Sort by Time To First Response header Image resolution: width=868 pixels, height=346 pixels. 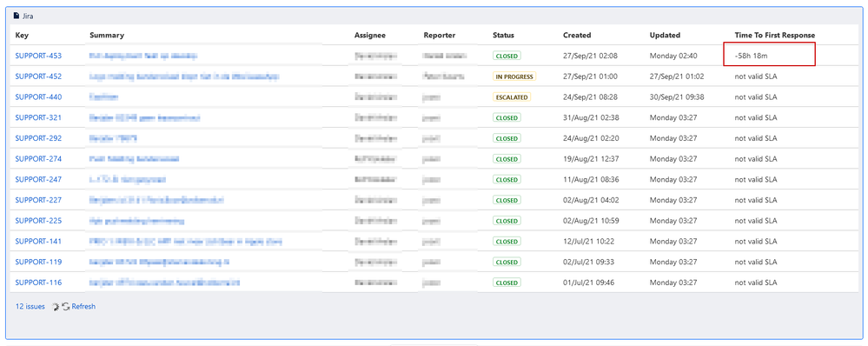tap(774, 35)
